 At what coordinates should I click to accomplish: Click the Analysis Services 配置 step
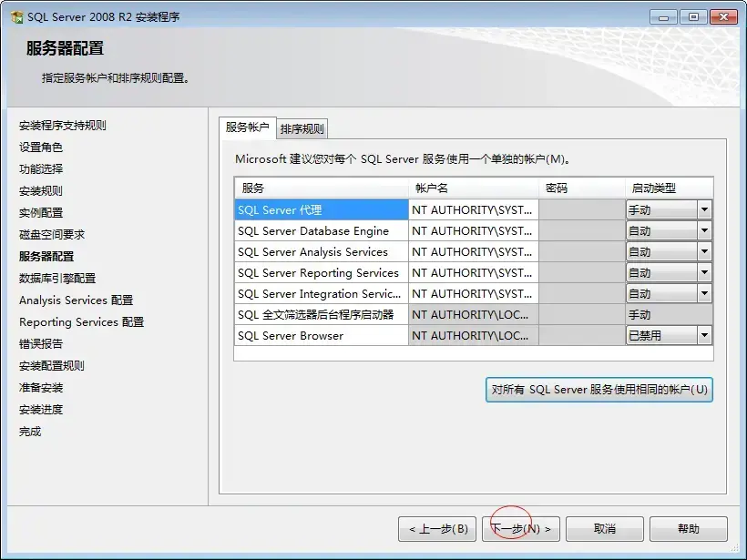[77, 300]
